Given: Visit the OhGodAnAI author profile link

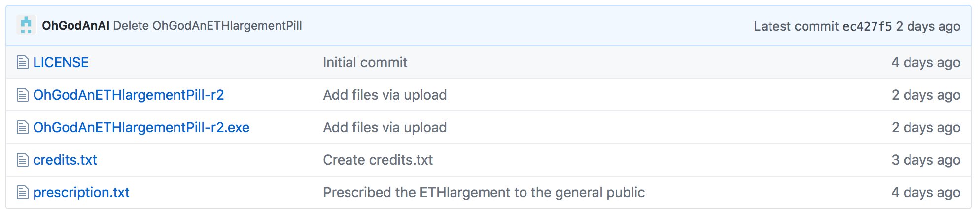Looking at the screenshot, I should pyautogui.click(x=76, y=26).
